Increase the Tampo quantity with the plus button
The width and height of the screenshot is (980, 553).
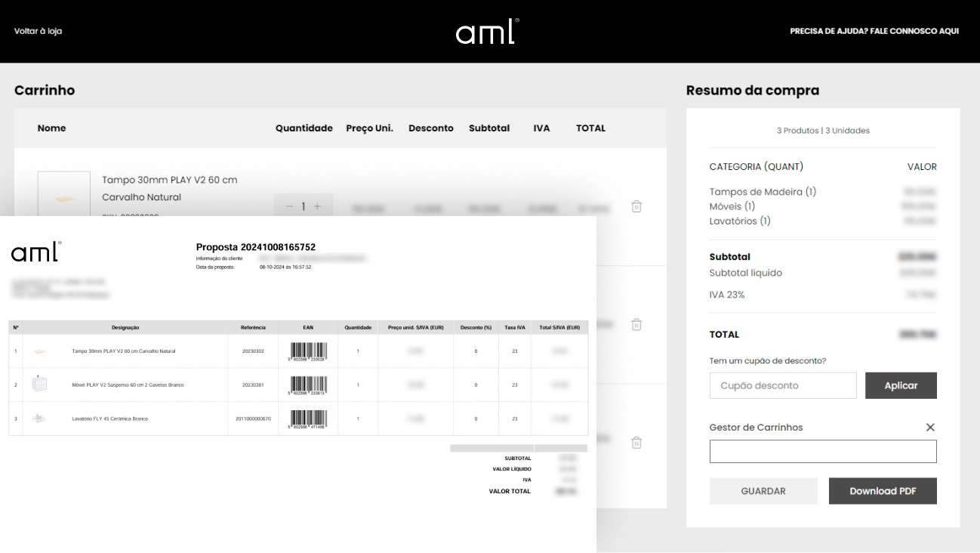(x=317, y=206)
